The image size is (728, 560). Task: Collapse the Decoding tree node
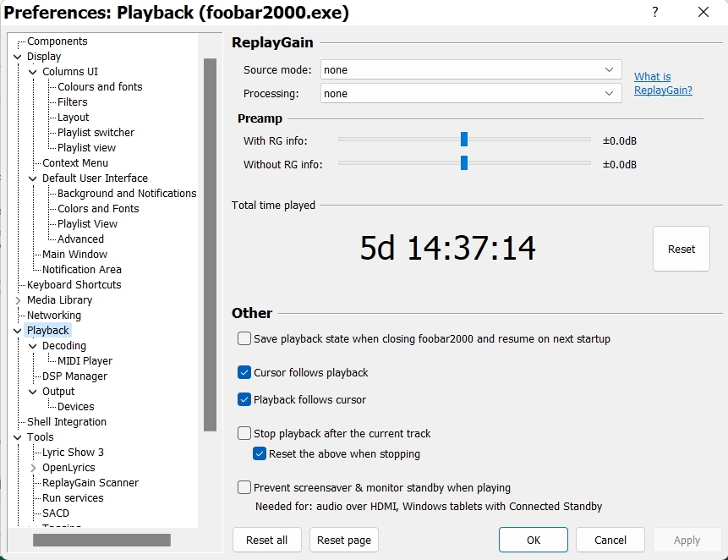tap(32, 346)
